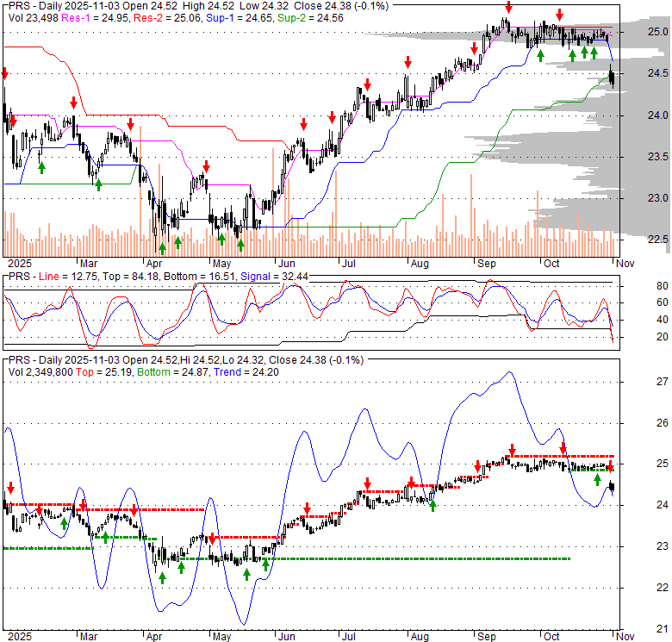Click the 20 level on oscillator axis

click(663, 337)
